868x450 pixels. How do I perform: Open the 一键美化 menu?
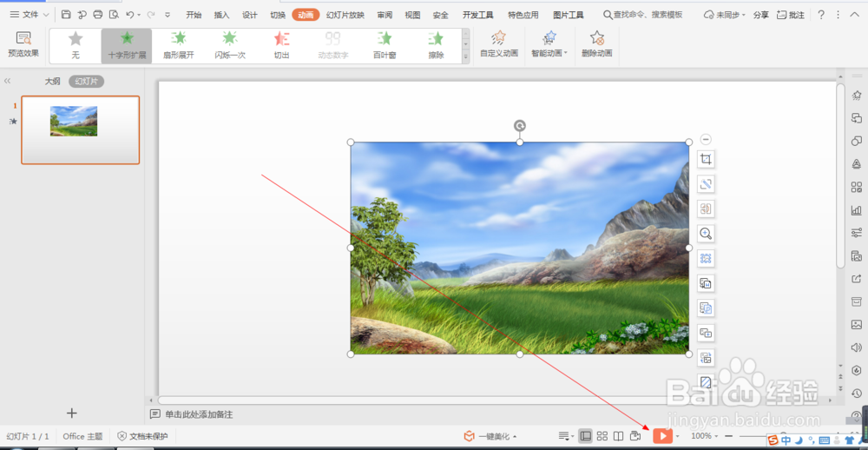click(490, 436)
